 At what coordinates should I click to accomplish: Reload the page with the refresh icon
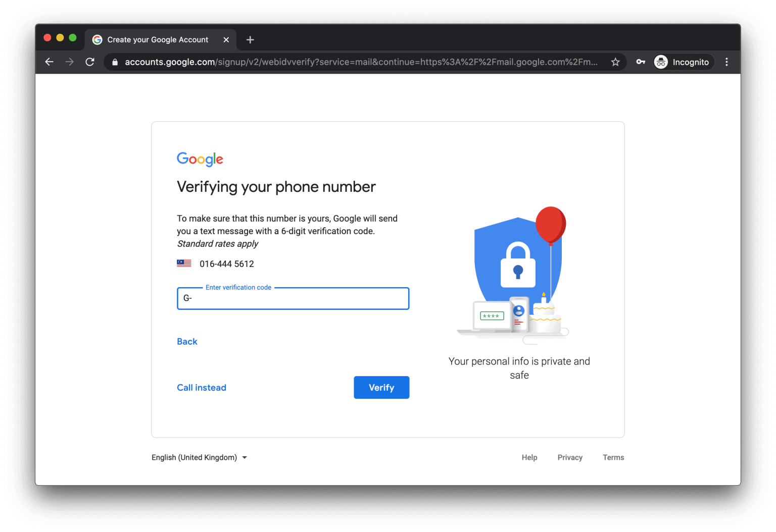90,62
